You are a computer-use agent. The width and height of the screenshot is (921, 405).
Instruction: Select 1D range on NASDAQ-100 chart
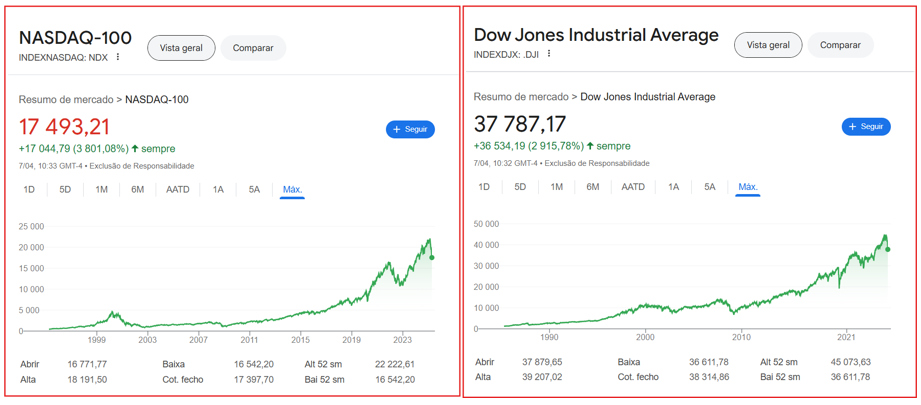point(29,190)
